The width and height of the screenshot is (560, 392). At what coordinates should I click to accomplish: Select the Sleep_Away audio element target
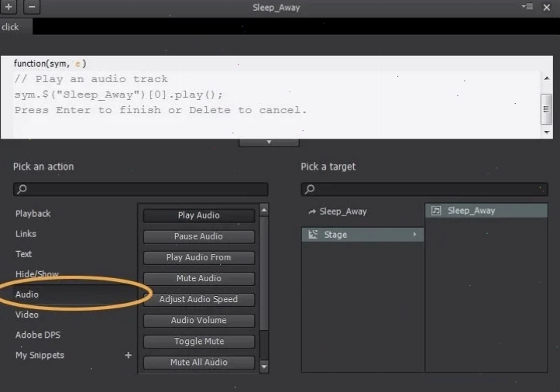486,211
